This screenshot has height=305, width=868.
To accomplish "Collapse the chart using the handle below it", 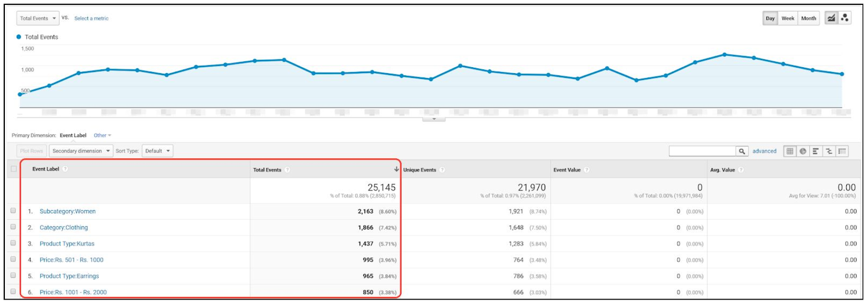I will click(x=434, y=119).
